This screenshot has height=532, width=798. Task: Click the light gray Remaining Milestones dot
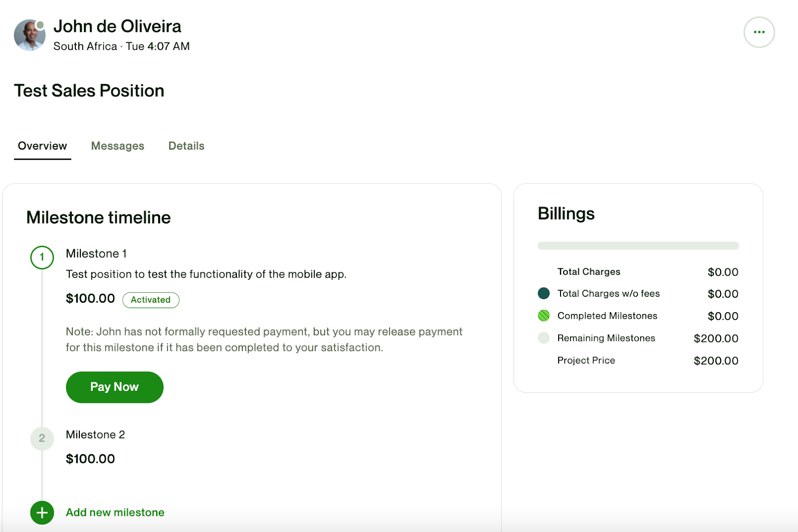point(544,338)
